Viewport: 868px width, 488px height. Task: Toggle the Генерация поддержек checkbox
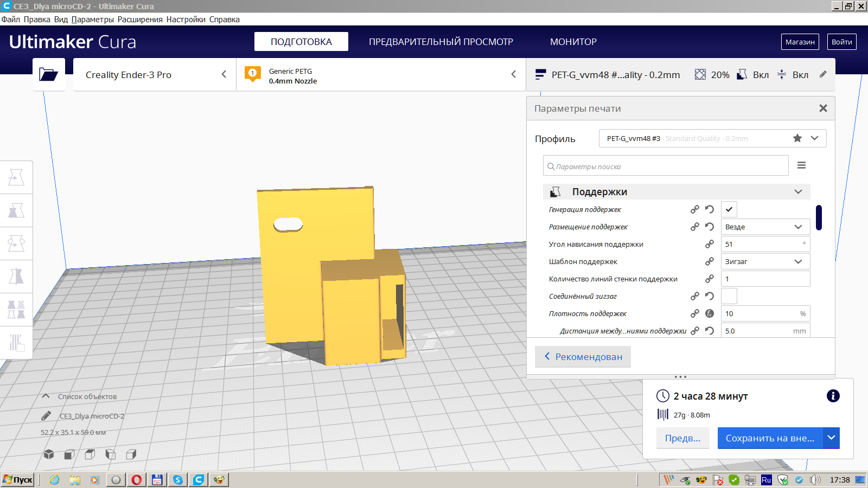click(x=729, y=209)
